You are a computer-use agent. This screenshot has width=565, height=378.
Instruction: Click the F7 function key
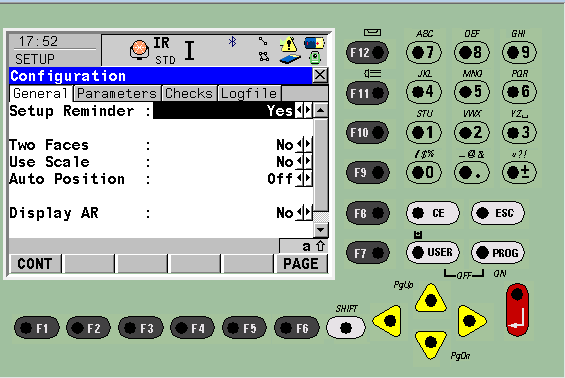368,253
